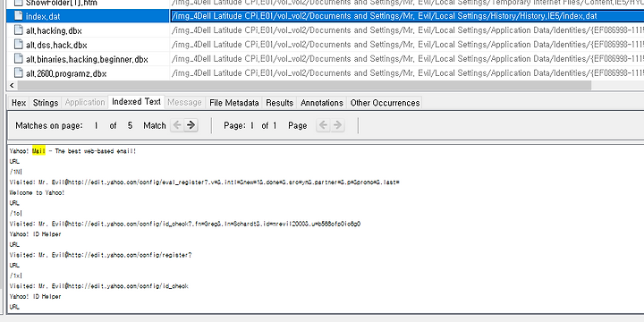The height and width of the screenshot is (322, 644).
Task: Click the alt.binaries.hacking.beginner.dbx file icon
Action: [18, 59]
